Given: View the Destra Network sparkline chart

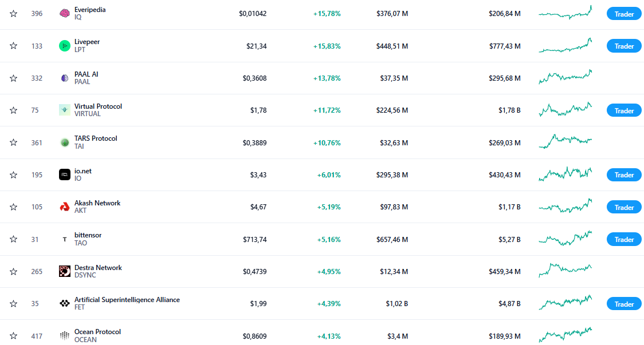Looking at the screenshot, I should tap(566, 271).
